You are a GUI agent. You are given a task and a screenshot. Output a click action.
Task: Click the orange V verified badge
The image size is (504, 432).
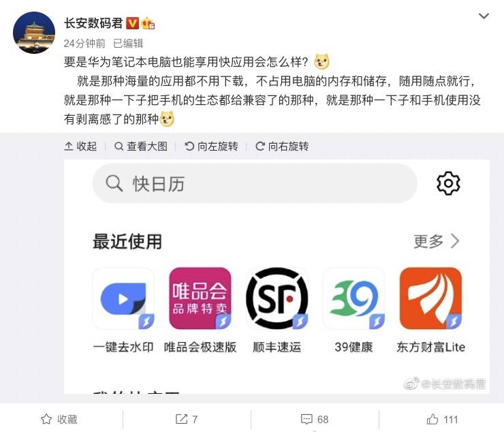pyautogui.click(x=132, y=23)
